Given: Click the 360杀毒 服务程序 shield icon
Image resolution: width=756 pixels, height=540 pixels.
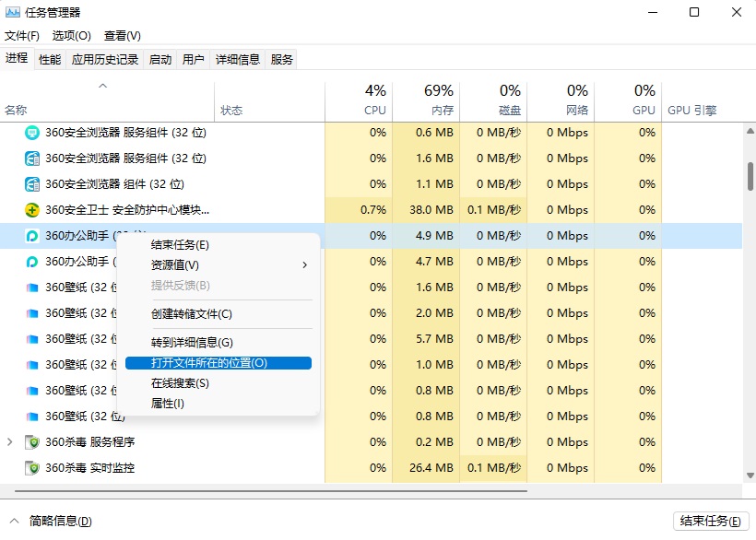Looking at the screenshot, I should [x=32, y=442].
